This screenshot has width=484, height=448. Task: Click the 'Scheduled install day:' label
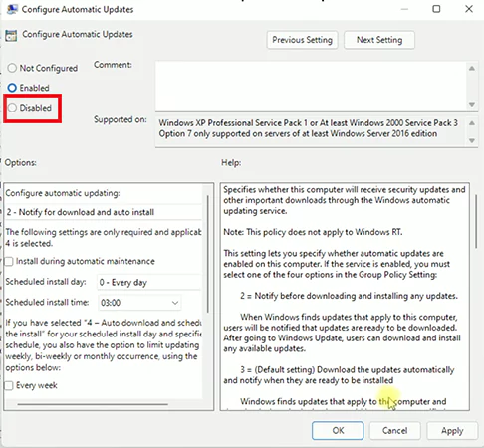(x=46, y=282)
